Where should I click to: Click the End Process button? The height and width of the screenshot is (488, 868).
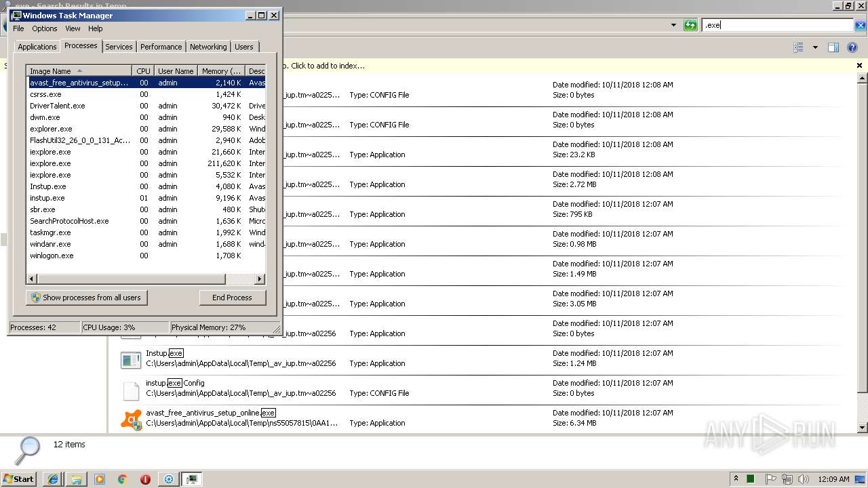[x=232, y=298]
